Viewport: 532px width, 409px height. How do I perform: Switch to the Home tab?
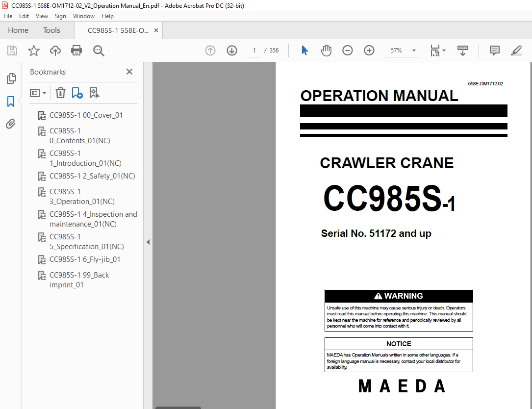18,30
